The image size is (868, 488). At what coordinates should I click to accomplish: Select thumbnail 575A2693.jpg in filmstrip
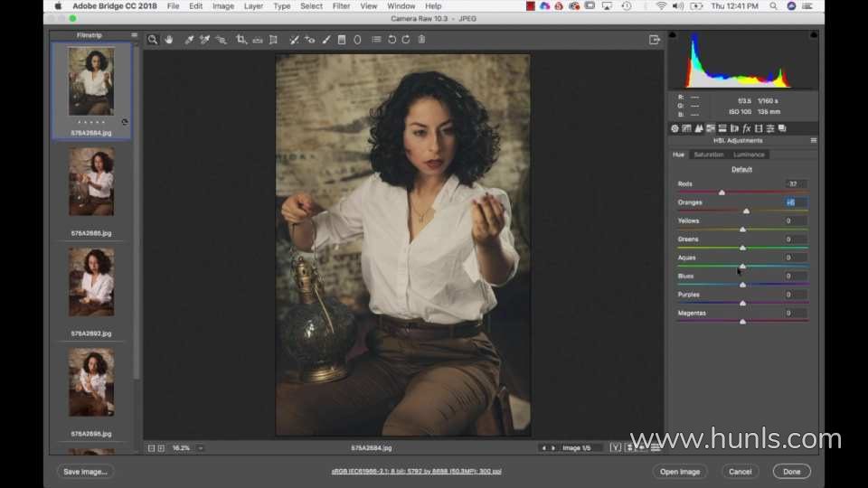pyautogui.click(x=91, y=282)
